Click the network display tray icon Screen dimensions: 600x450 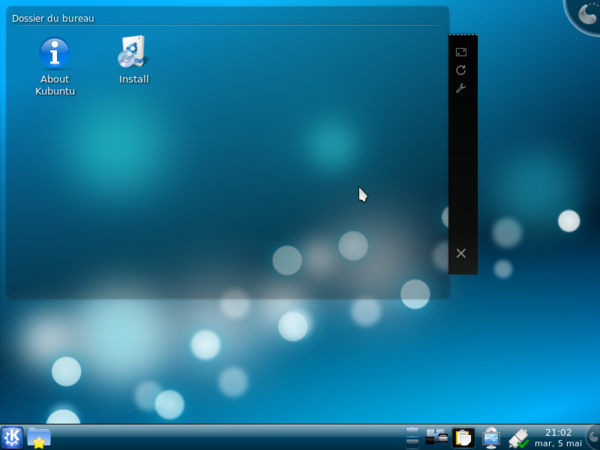click(x=491, y=437)
